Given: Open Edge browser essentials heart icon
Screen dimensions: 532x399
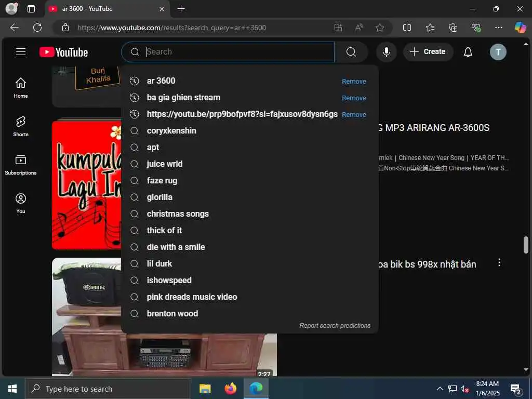Looking at the screenshot, I should pos(476,28).
